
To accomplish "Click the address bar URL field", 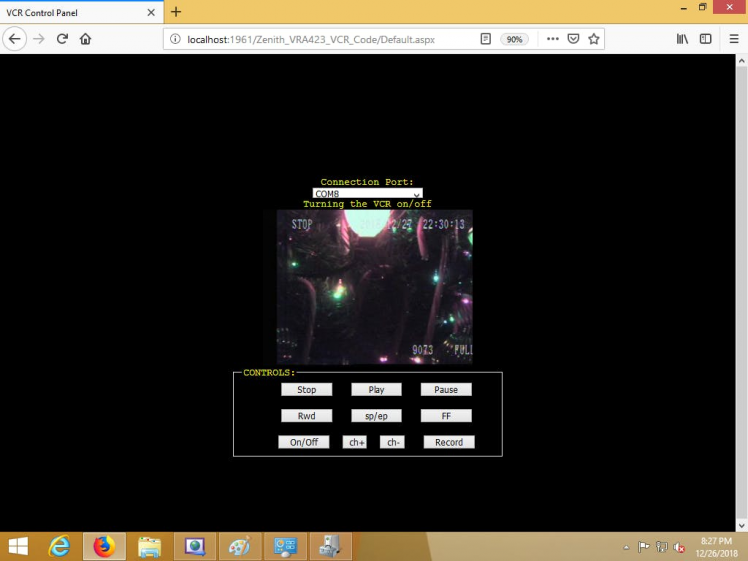I will tap(320, 39).
